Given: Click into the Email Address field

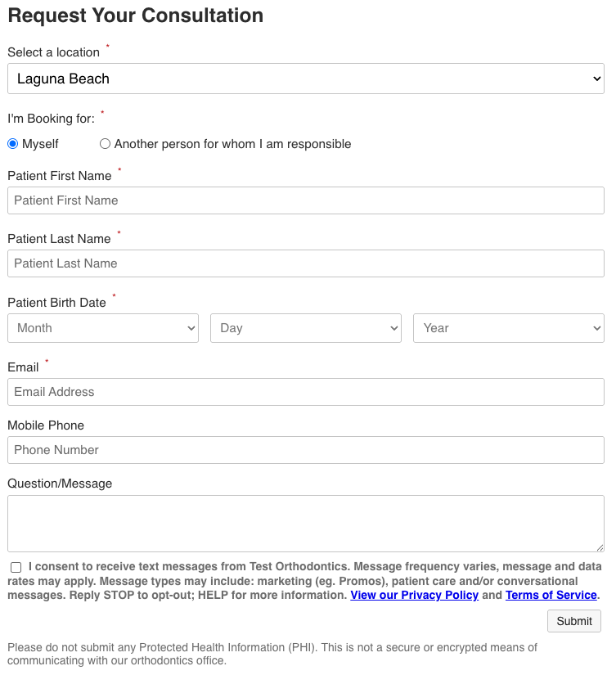Looking at the screenshot, I should coord(305,392).
